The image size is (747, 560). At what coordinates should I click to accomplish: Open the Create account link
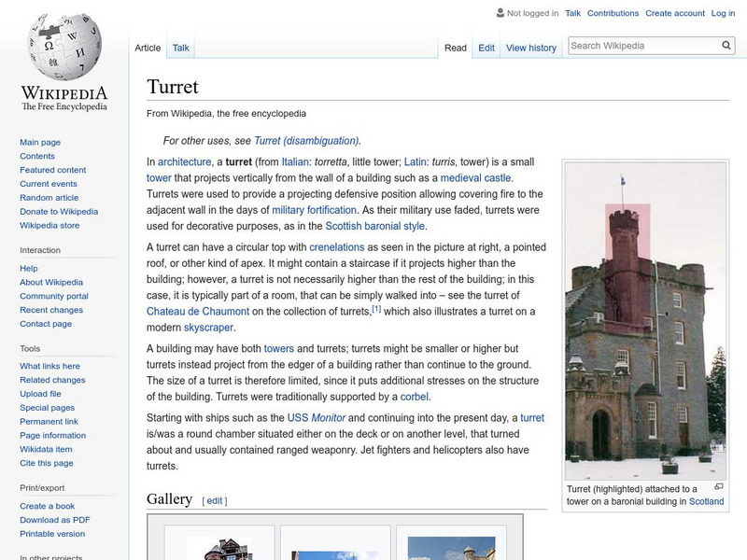675,13
